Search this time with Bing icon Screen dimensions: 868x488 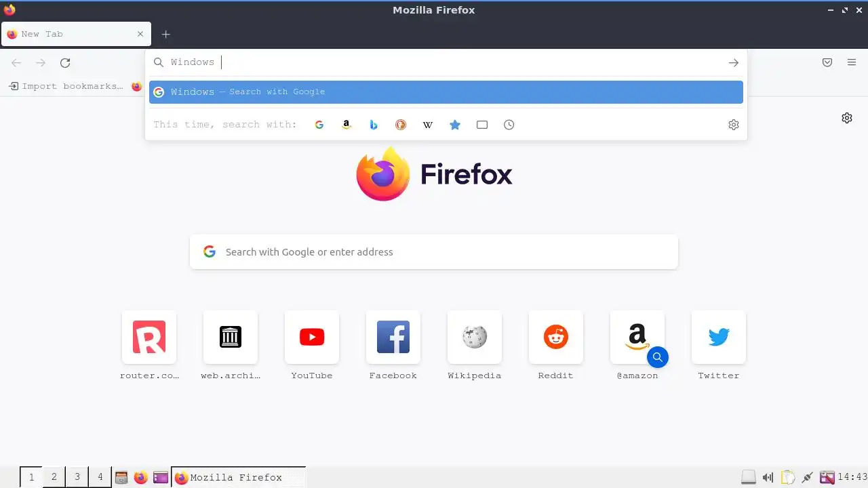(x=374, y=125)
